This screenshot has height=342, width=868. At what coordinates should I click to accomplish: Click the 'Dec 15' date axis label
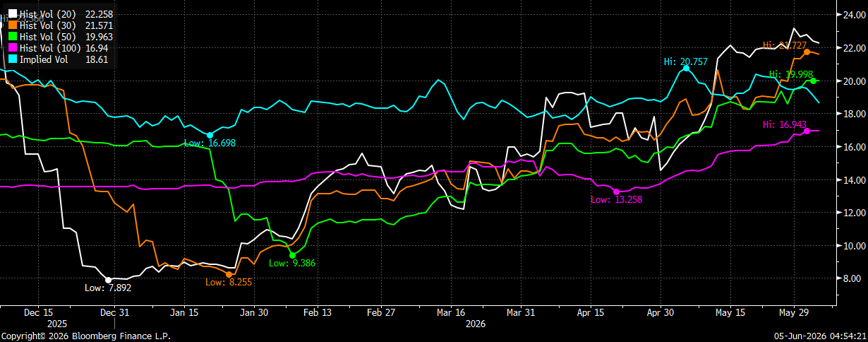point(38,312)
